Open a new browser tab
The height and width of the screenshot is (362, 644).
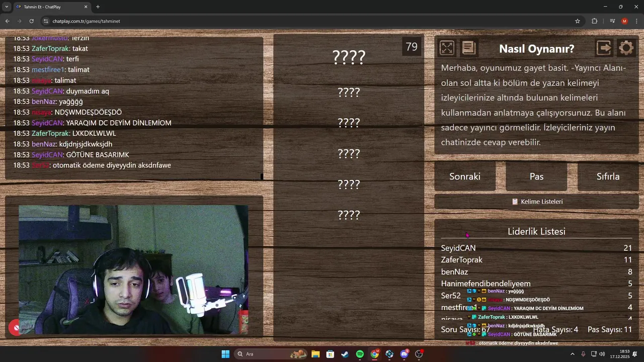98,7
